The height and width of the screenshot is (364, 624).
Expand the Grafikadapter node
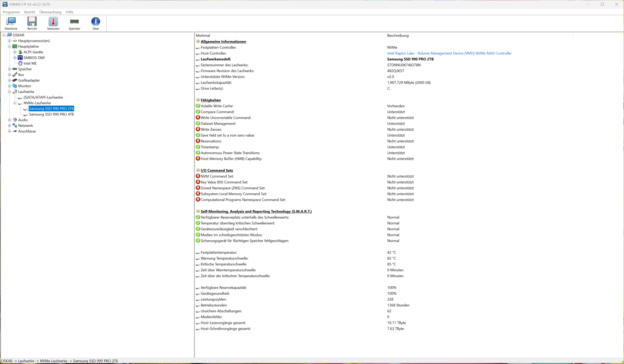pos(9,80)
